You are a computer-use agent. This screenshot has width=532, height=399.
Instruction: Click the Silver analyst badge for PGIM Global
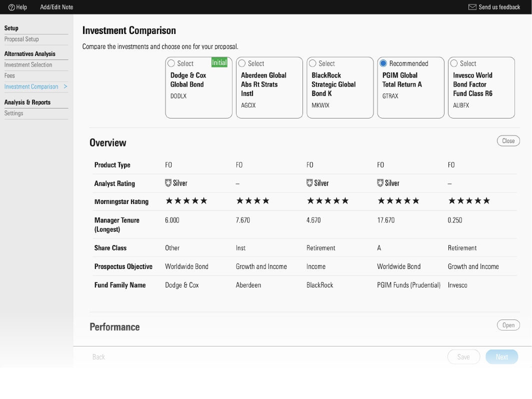(380, 183)
